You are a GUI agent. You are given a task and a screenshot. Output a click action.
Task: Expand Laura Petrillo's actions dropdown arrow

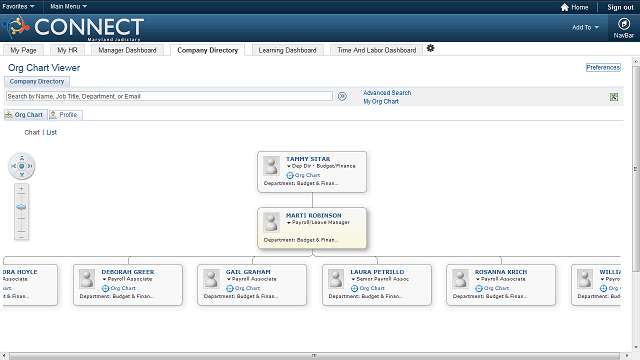click(353, 280)
